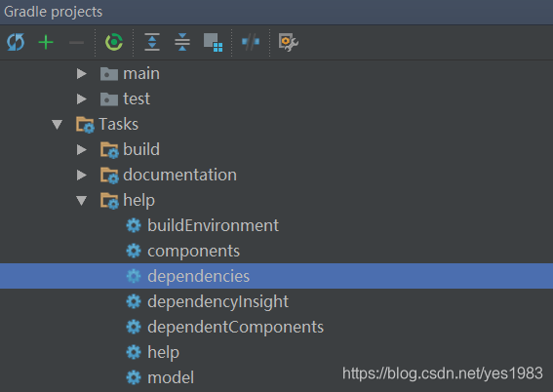Click gear icon beside dependencyInsight

(x=134, y=301)
